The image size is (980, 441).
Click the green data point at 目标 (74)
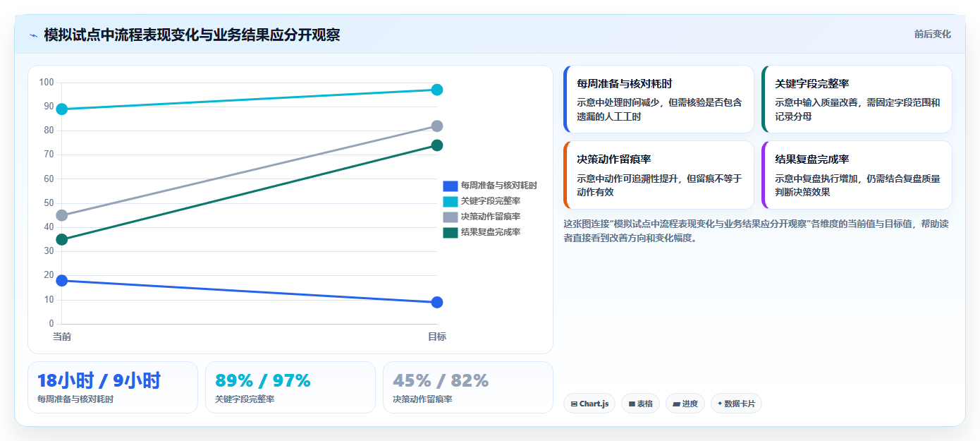tap(437, 145)
